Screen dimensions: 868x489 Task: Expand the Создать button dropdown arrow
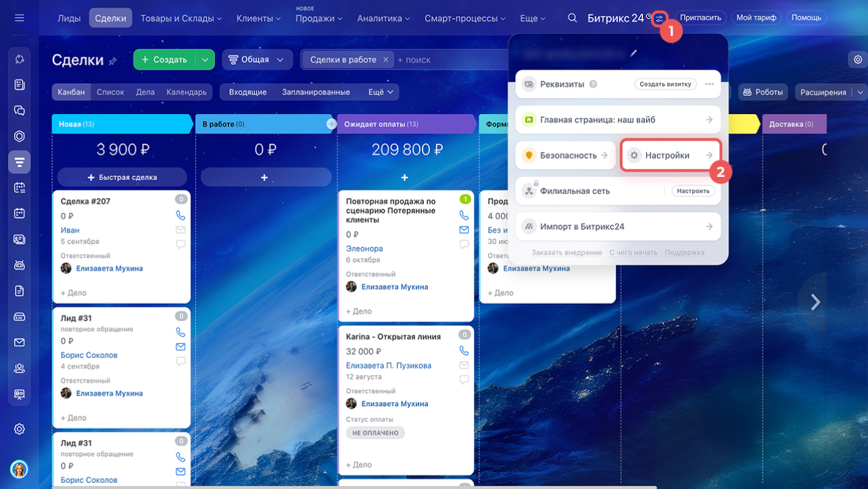tap(205, 59)
